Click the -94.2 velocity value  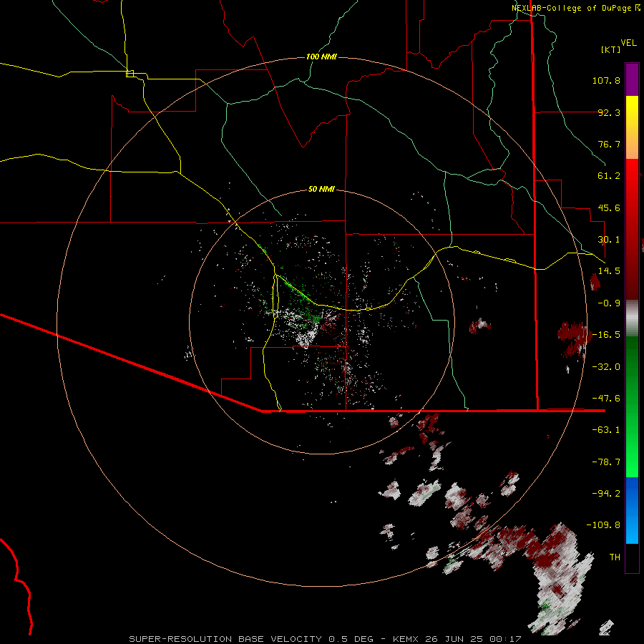606,493
